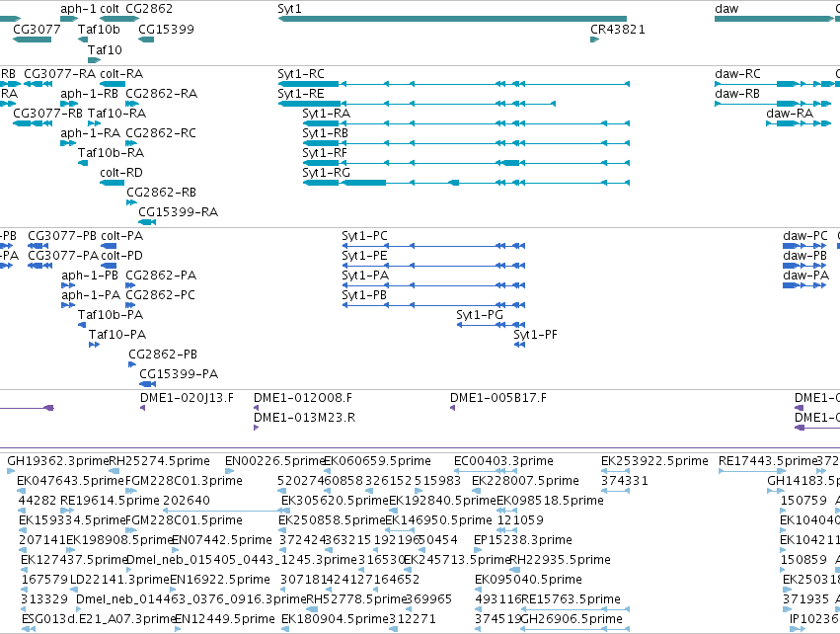Select the DME1-013M23.R marker
The image size is (840, 634).
(x=256, y=428)
